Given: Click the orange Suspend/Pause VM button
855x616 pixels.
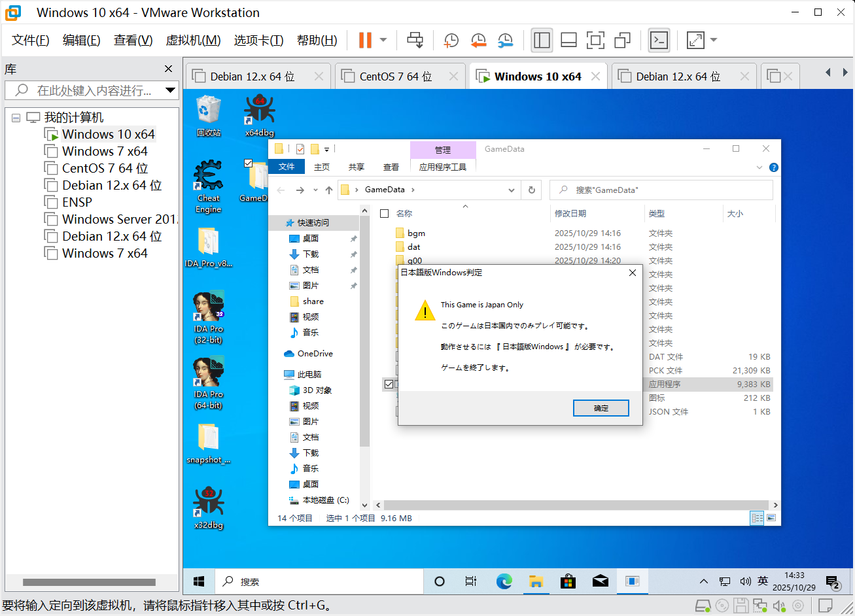Looking at the screenshot, I should 365,40.
